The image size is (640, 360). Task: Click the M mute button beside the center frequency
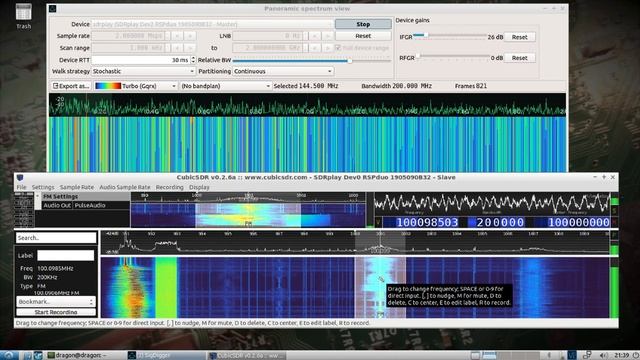(614, 222)
